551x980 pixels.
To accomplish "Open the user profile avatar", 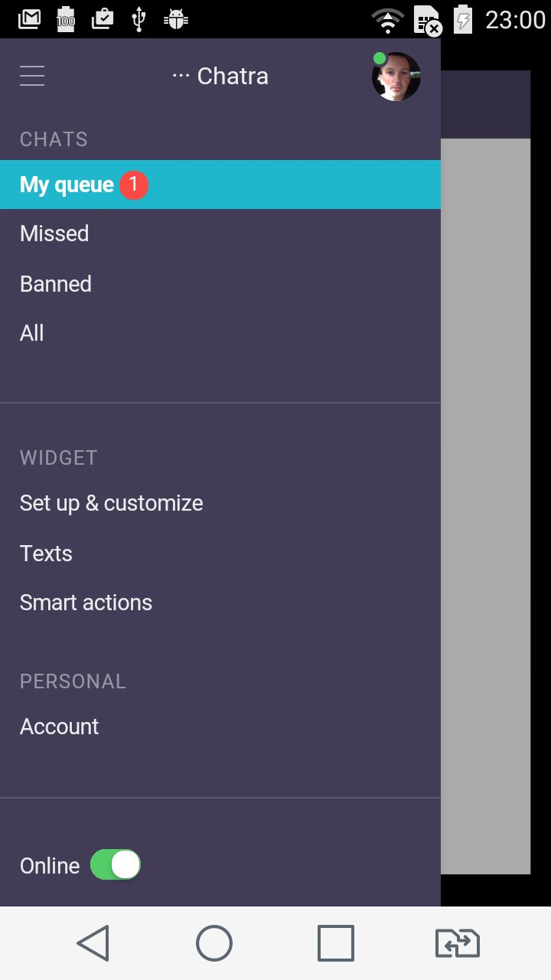I will point(396,77).
